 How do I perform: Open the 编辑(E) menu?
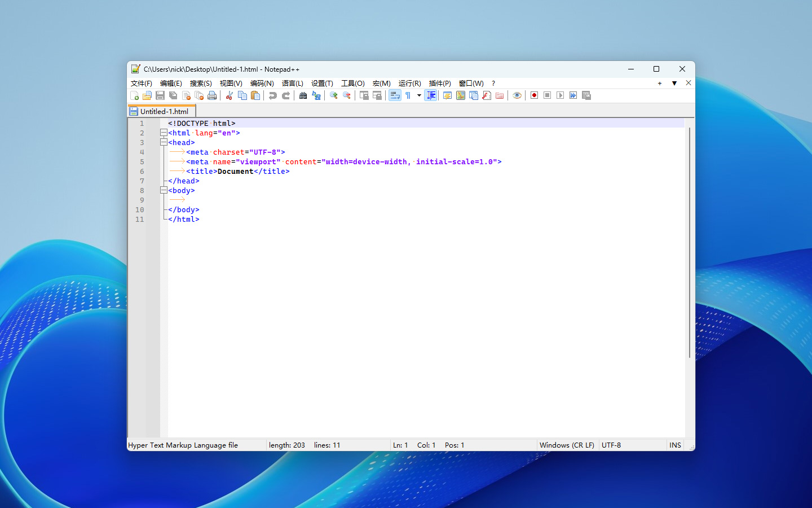(171, 83)
